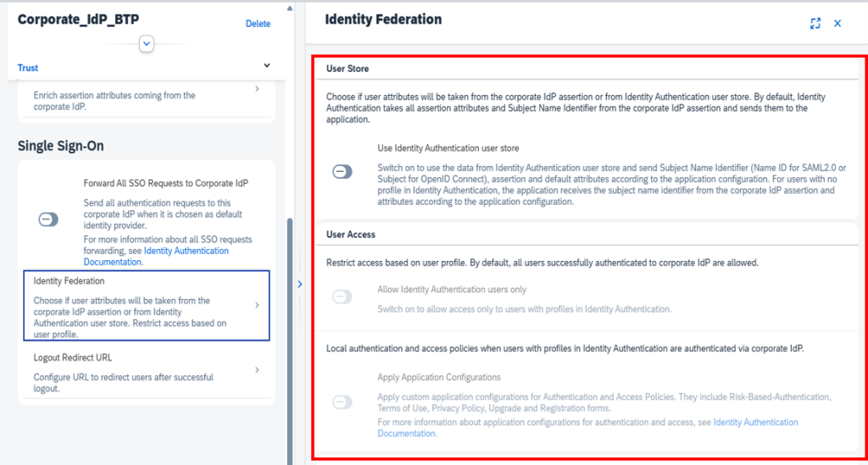The width and height of the screenshot is (868, 465).
Task: Click the scroll-up arrow of left panel
Action: point(291,8)
